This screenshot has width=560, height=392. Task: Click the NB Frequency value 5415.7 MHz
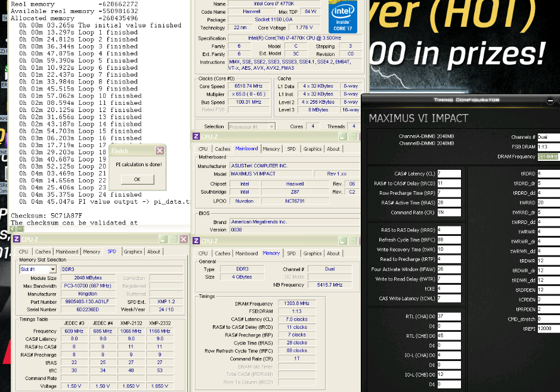(x=330, y=285)
